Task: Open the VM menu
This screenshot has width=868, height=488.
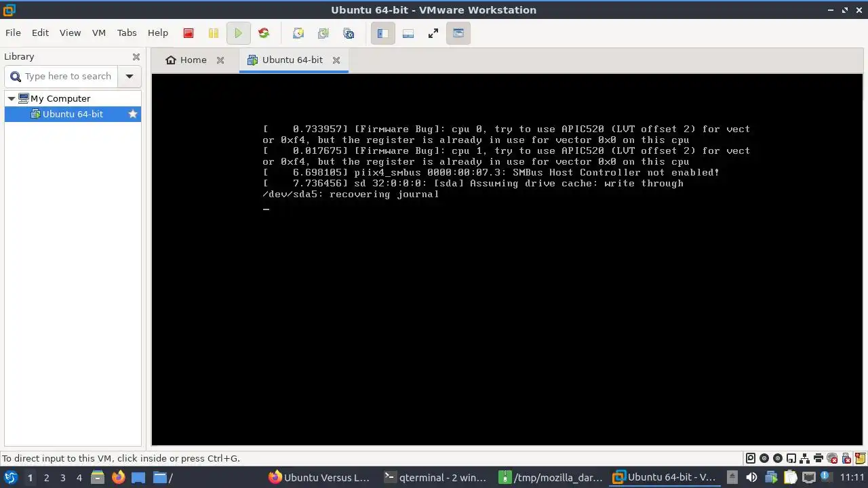Action: [x=99, y=33]
